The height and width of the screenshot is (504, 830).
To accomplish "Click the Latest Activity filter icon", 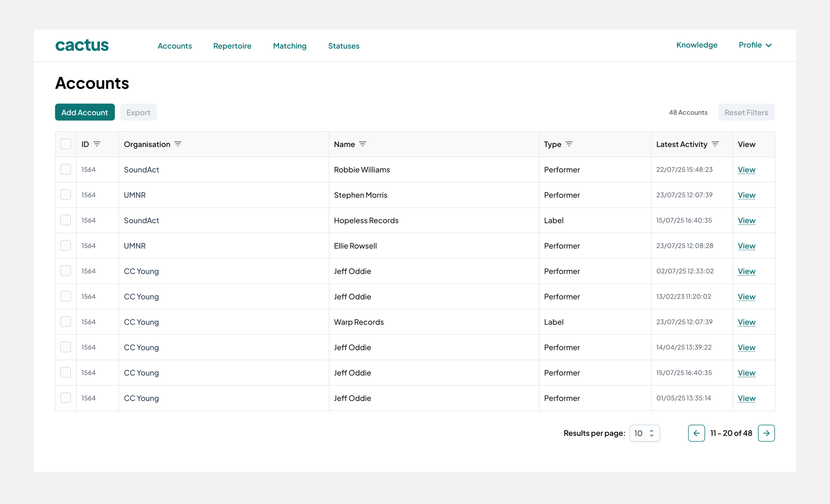I will pos(715,144).
